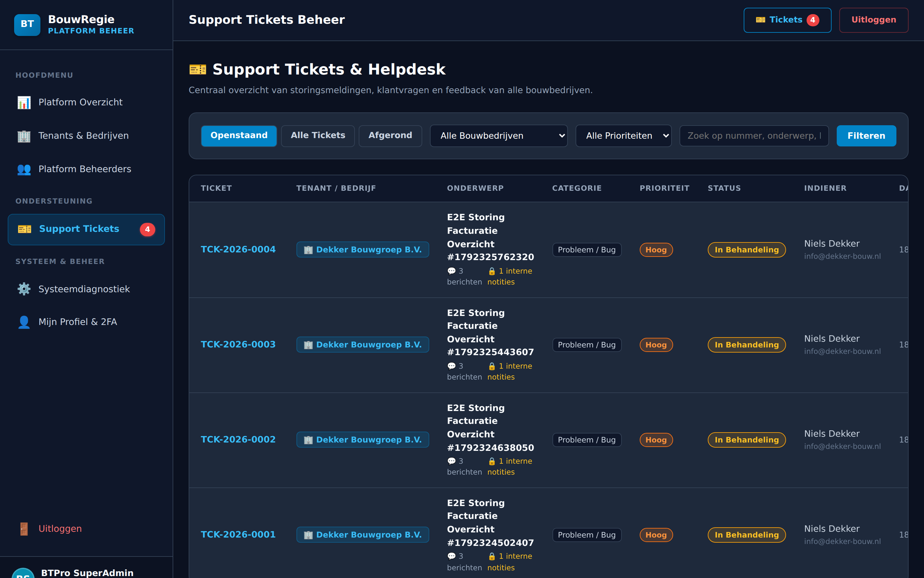924x578 pixels.
Task: Click the Platform Beheerders people icon
Action: pyautogui.click(x=24, y=169)
